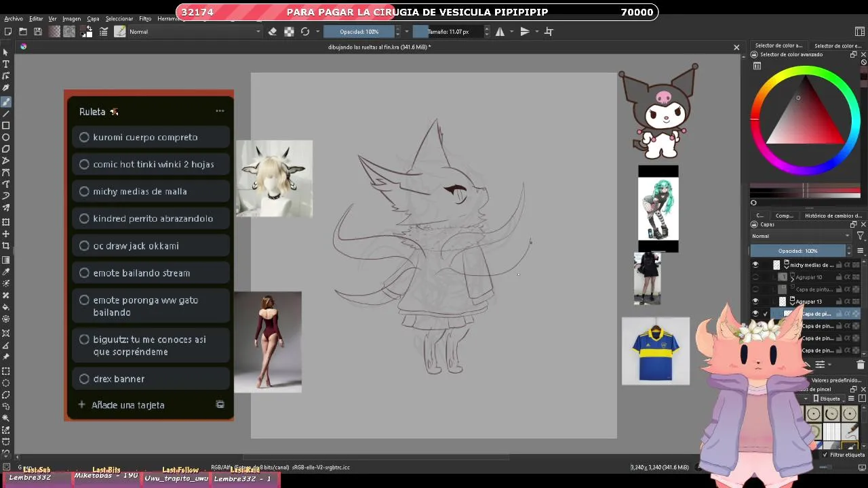Image resolution: width=868 pixels, height=488 pixels.
Task: Open horizontal mirror options arrow
Action: tap(511, 31)
